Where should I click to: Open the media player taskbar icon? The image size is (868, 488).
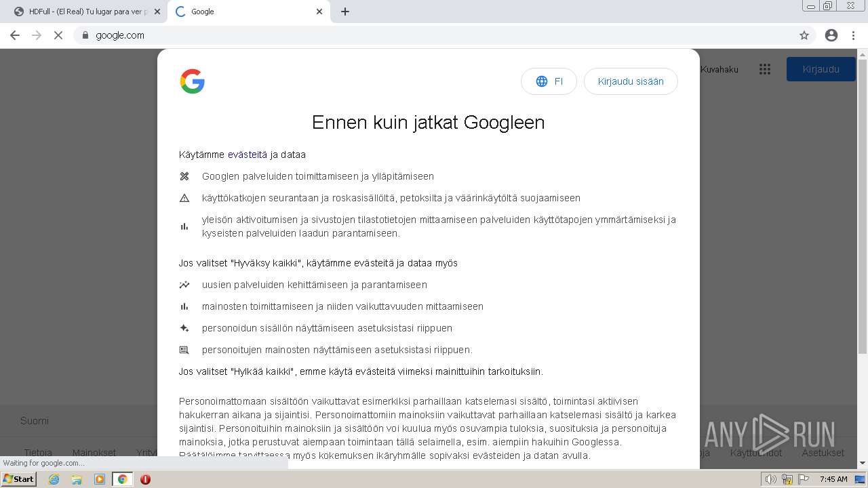(x=100, y=479)
